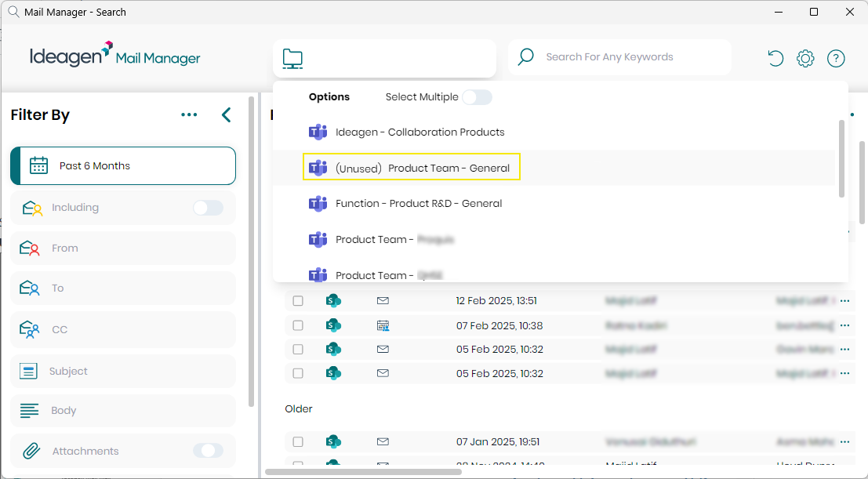868x479 pixels.
Task: Click the Subject filter field
Action: point(123,371)
